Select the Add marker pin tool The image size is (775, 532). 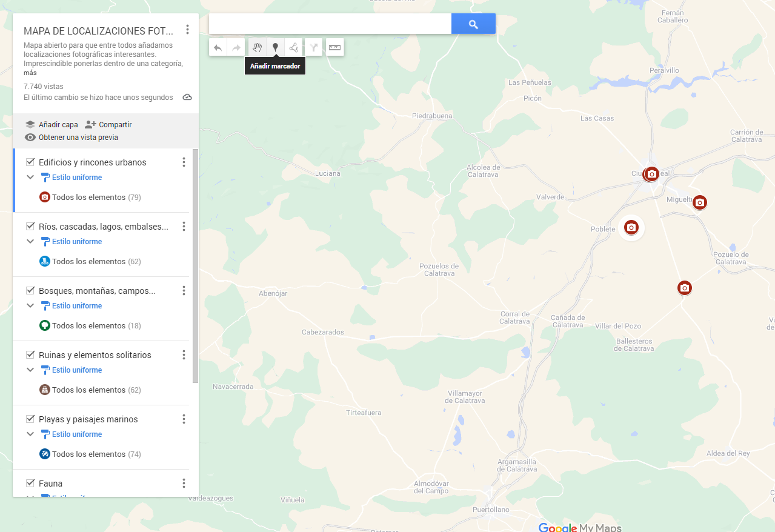275,47
